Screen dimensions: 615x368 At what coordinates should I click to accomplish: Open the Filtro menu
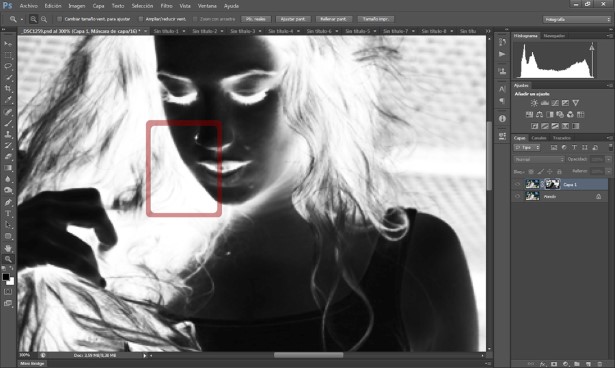point(166,6)
